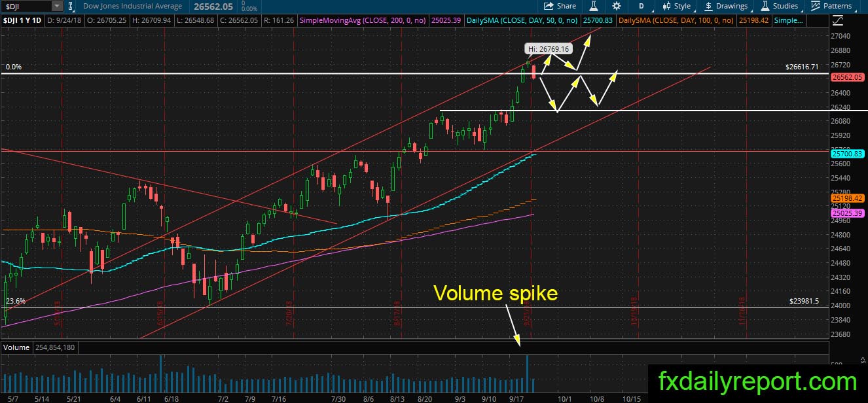The height and width of the screenshot is (403, 868).
Task: Click the Volume panel label
Action: [x=16, y=347]
